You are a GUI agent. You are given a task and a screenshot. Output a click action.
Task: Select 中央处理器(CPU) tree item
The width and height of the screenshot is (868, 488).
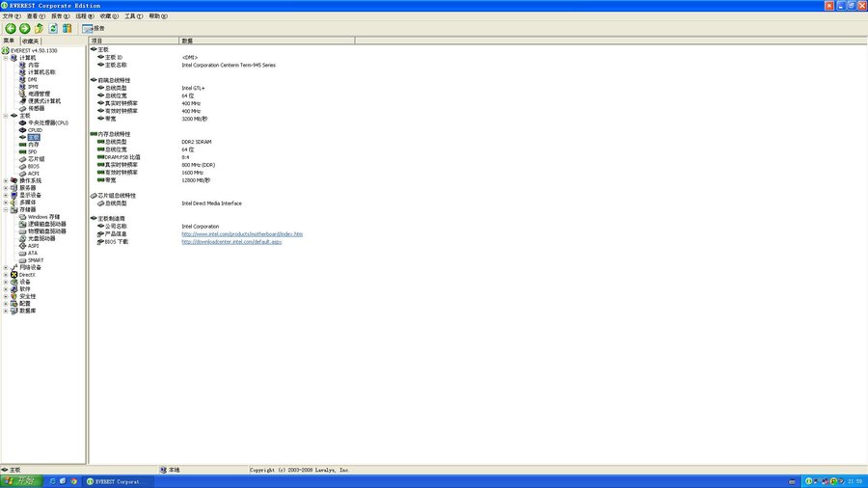point(47,122)
